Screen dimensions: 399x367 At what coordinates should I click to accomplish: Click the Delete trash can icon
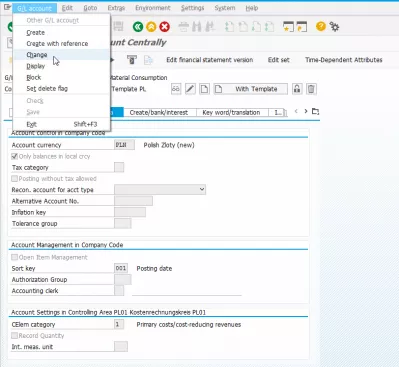[x=311, y=89]
